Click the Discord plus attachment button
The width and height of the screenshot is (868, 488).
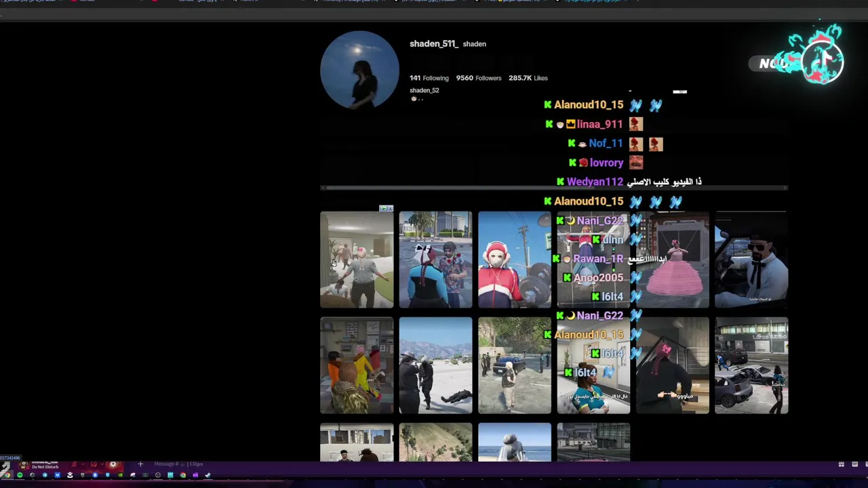click(140, 464)
